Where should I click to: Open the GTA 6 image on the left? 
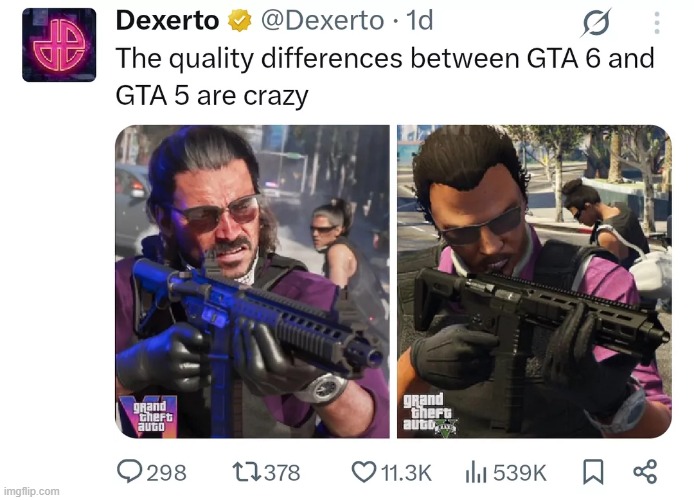(x=252, y=281)
